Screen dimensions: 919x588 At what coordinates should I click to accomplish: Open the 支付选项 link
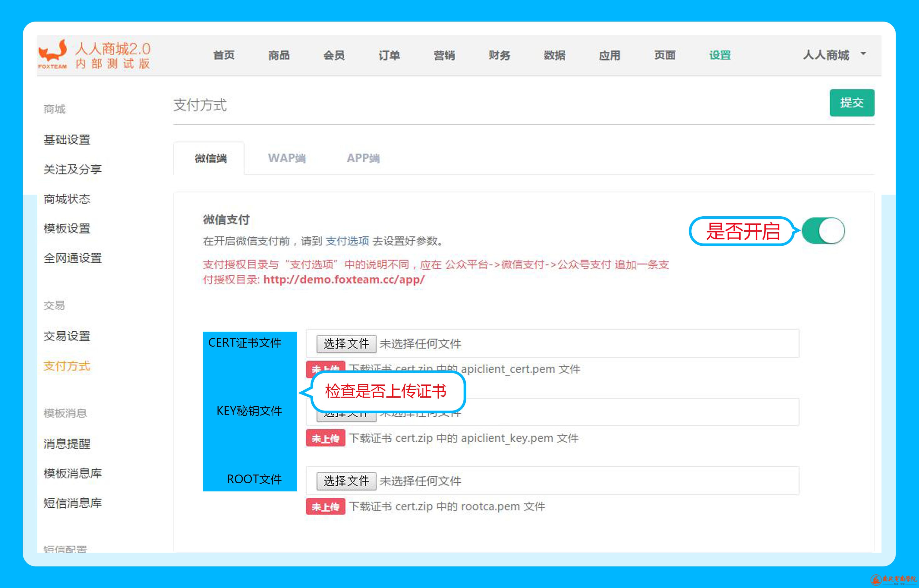pyautogui.click(x=347, y=241)
